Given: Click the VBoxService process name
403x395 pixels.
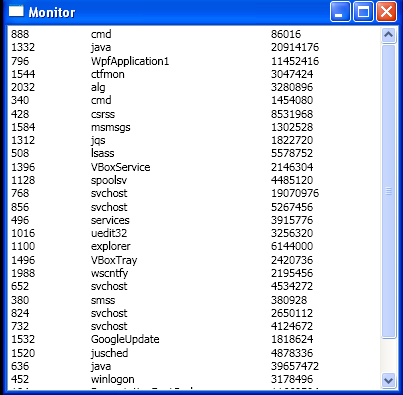Looking at the screenshot, I should point(121,167).
